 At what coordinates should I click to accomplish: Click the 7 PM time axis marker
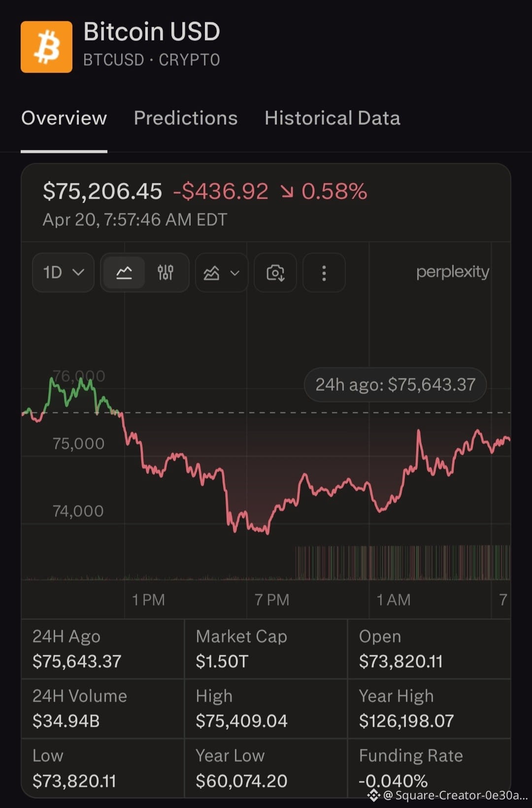(272, 600)
